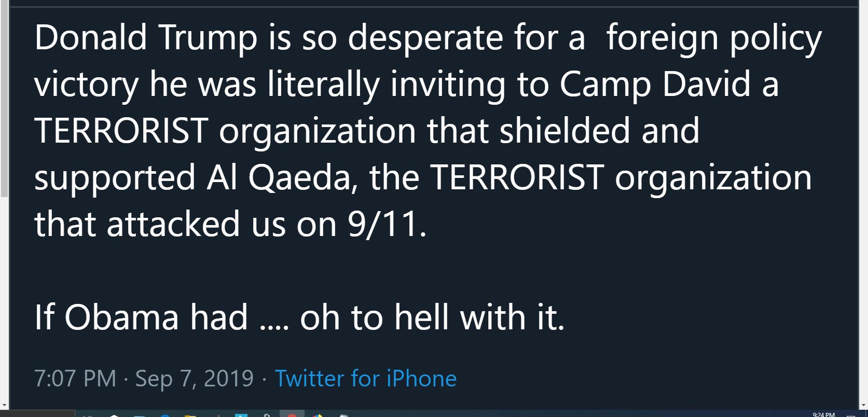Open the Twitter for iPhone link
Image resolution: width=868 pixels, height=417 pixels.
pos(365,379)
